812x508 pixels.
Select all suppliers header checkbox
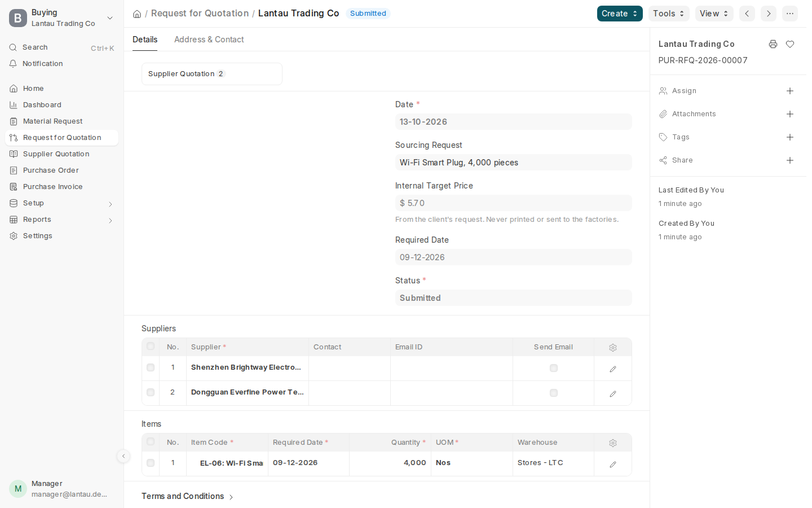(151, 347)
